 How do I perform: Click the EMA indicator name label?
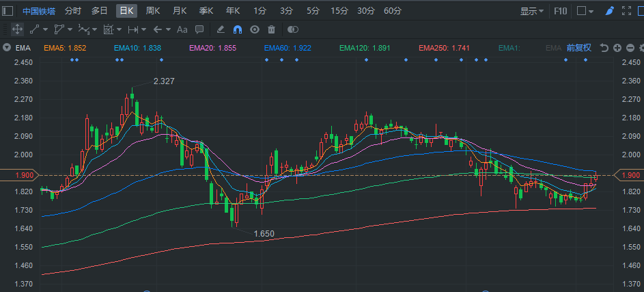[23, 48]
